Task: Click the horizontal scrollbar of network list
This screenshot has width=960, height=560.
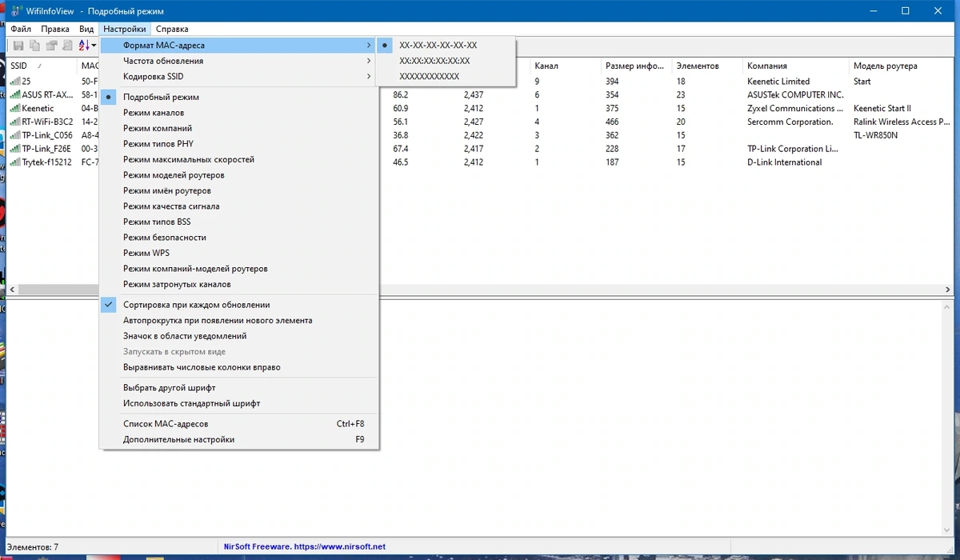Action: 480,290
